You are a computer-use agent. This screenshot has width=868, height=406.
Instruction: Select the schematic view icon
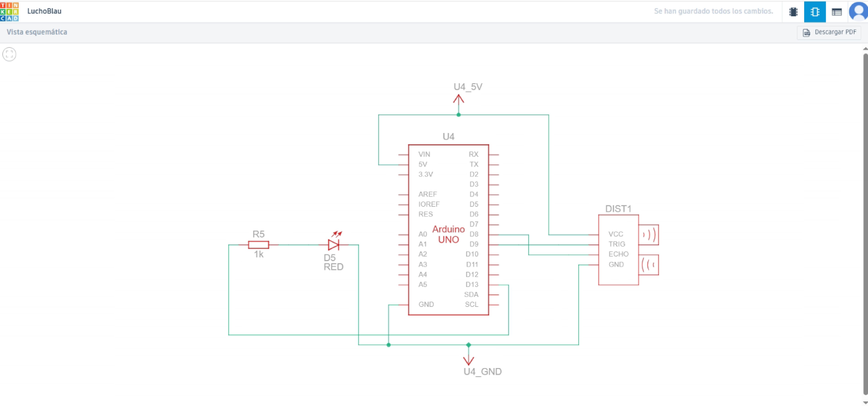click(814, 12)
